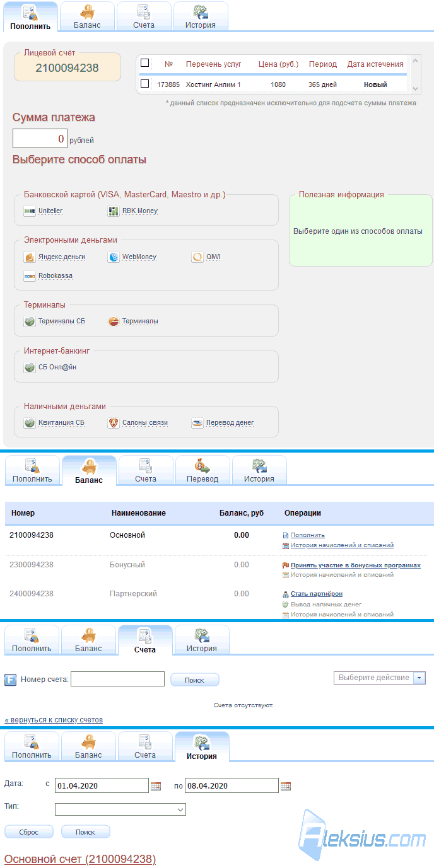The width and height of the screenshot is (434, 868).
Task: Select the WebMoney globe icon
Action: click(x=114, y=257)
